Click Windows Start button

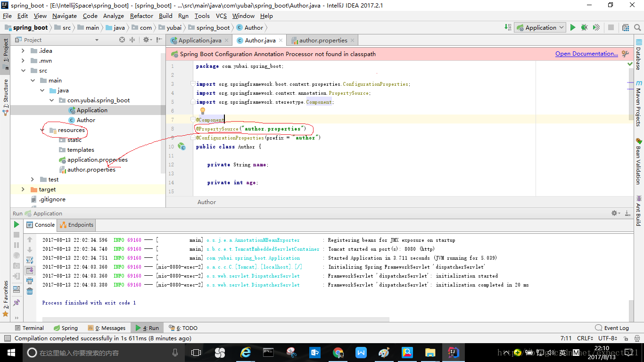pos(11,352)
